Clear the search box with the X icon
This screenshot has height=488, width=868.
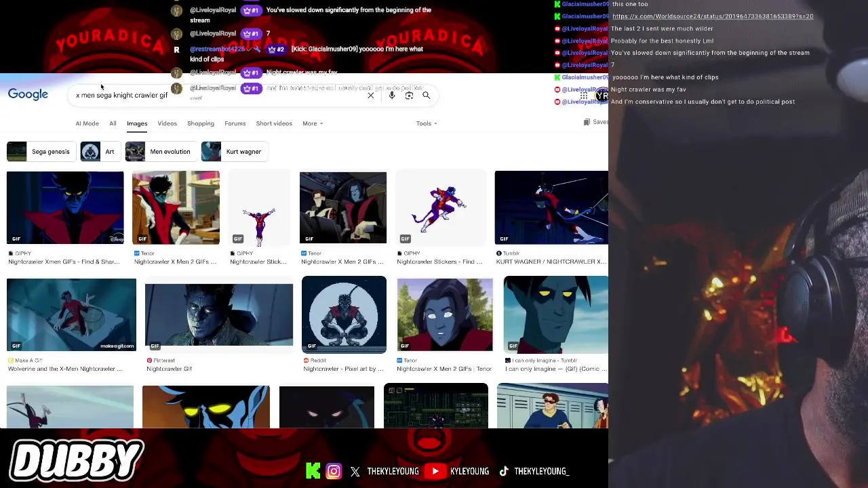(x=371, y=96)
